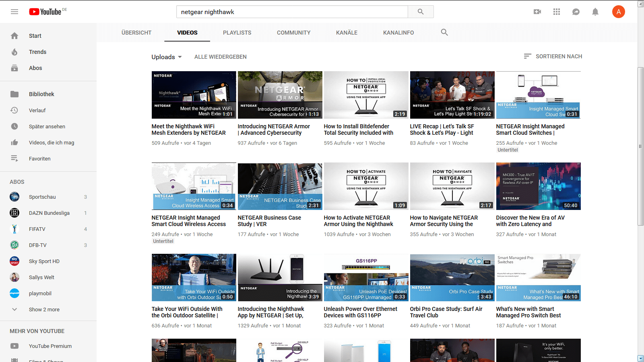Open the DFB-TV subscription

pyautogui.click(x=48, y=245)
